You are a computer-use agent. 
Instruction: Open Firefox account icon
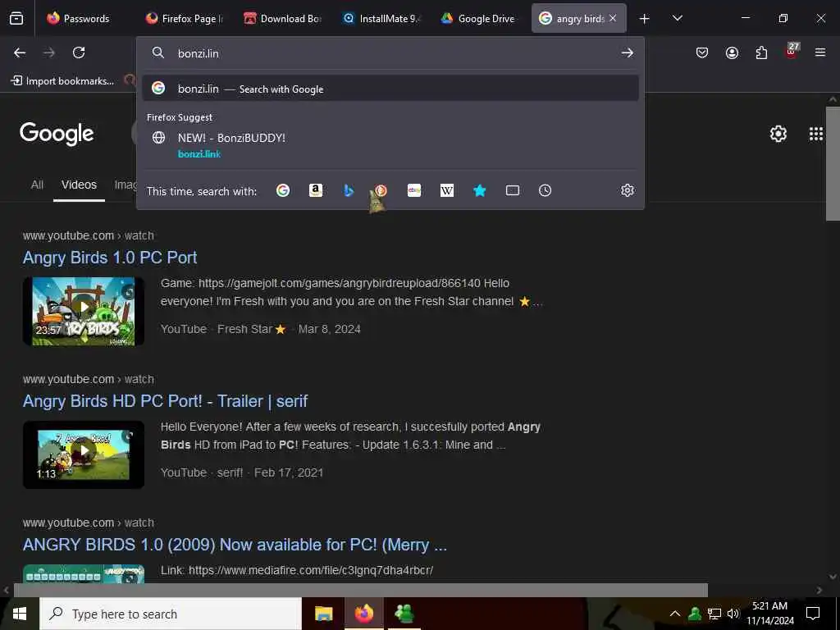[732, 52]
